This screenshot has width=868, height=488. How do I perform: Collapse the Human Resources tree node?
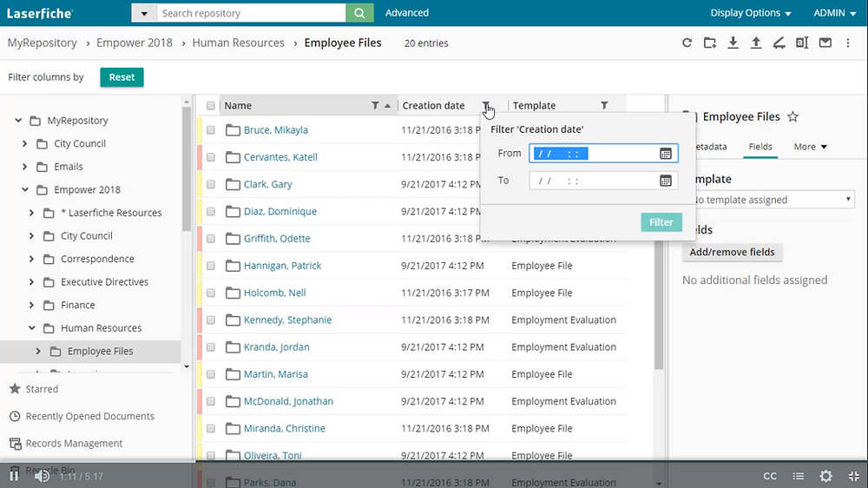pos(31,328)
